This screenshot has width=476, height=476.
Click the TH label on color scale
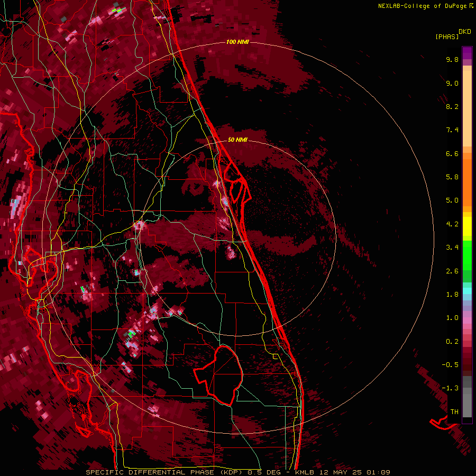[x=454, y=412]
